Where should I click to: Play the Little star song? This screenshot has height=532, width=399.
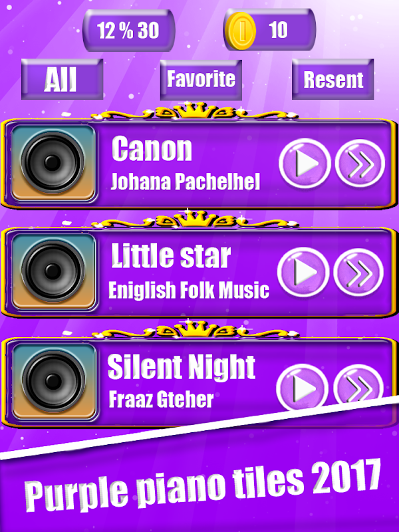point(303,272)
